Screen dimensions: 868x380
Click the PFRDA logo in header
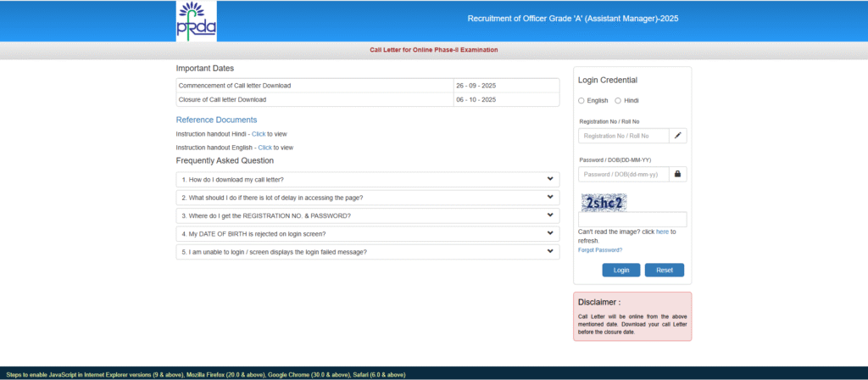[197, 21]
